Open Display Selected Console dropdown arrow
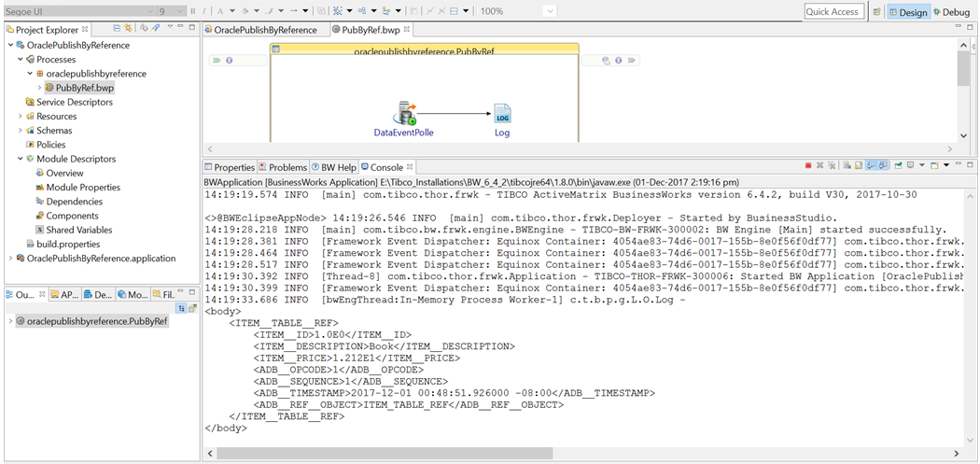Image resolution: width=980 pixels, height=464 pixels. pyautogui.click(x=922, y=165)
